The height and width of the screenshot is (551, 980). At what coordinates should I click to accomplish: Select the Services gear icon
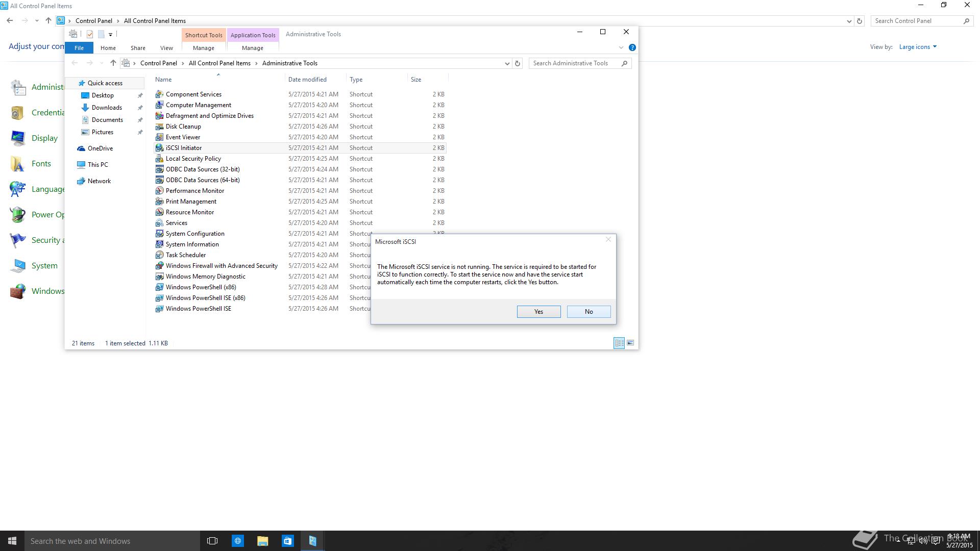[159, 223]
